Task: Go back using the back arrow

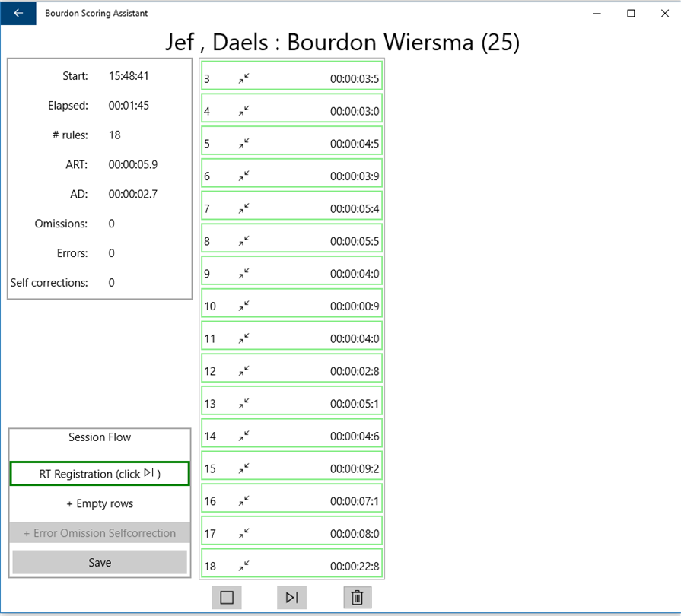Action: pos(18,13)
